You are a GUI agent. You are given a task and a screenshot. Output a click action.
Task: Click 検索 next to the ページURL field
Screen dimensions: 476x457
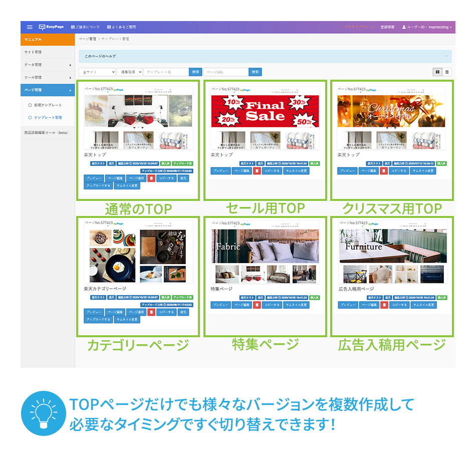pyautogui.click(x=255, y=72)
